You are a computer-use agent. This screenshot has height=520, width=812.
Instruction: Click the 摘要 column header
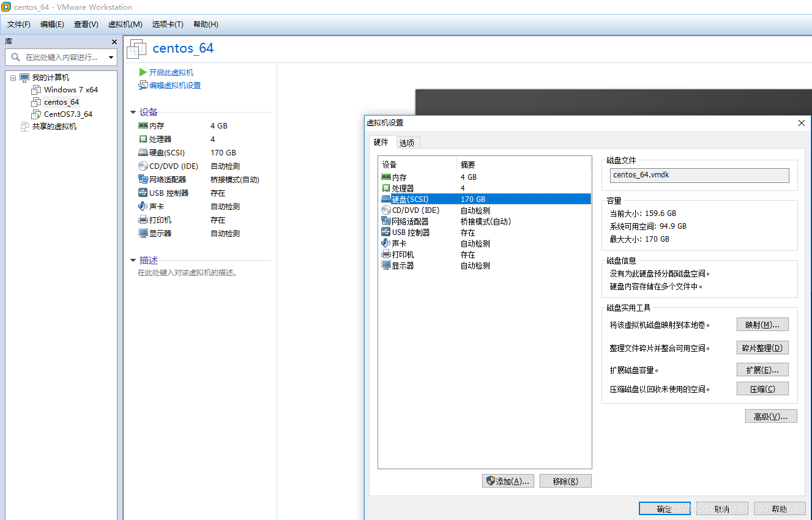coord(524,165)
